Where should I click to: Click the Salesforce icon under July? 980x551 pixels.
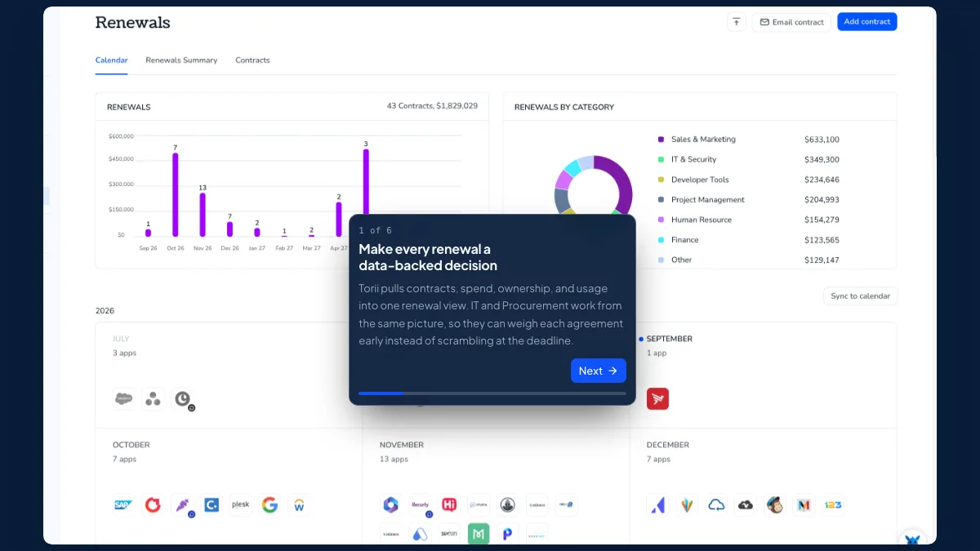(123, 398)
